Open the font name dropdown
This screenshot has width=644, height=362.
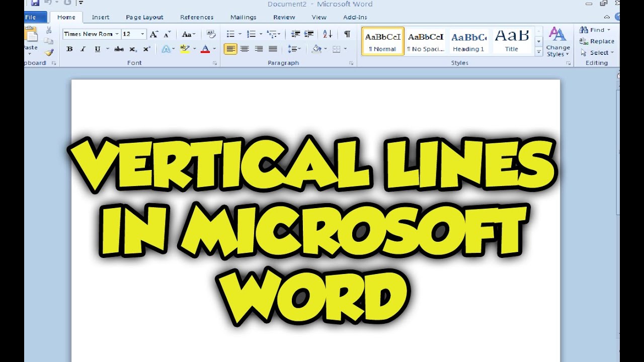(117, 34)
